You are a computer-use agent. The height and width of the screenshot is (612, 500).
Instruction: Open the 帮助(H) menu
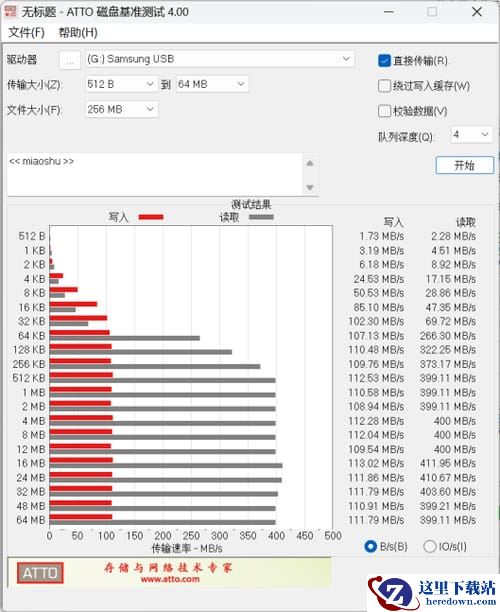click(78, 32)
